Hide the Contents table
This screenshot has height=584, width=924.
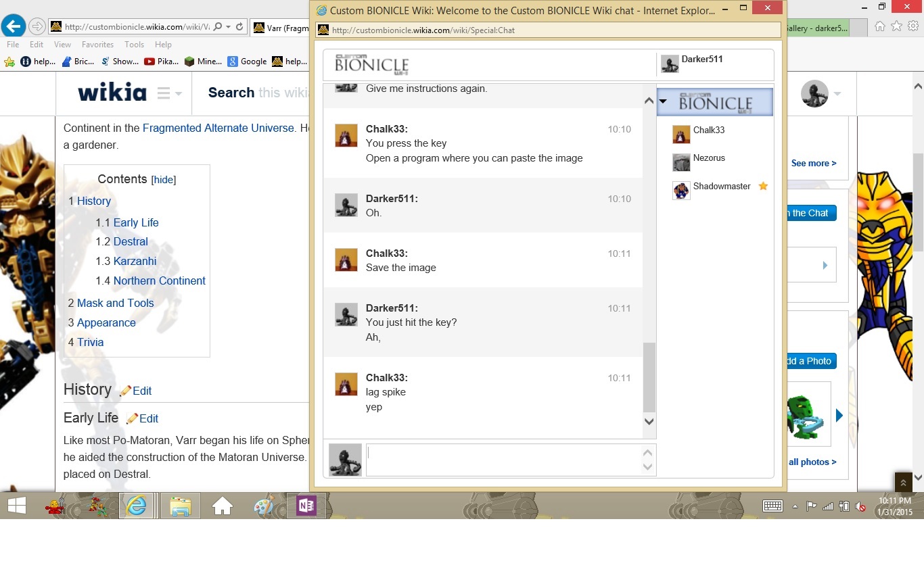pyautogui.click(x=164, y=180)
